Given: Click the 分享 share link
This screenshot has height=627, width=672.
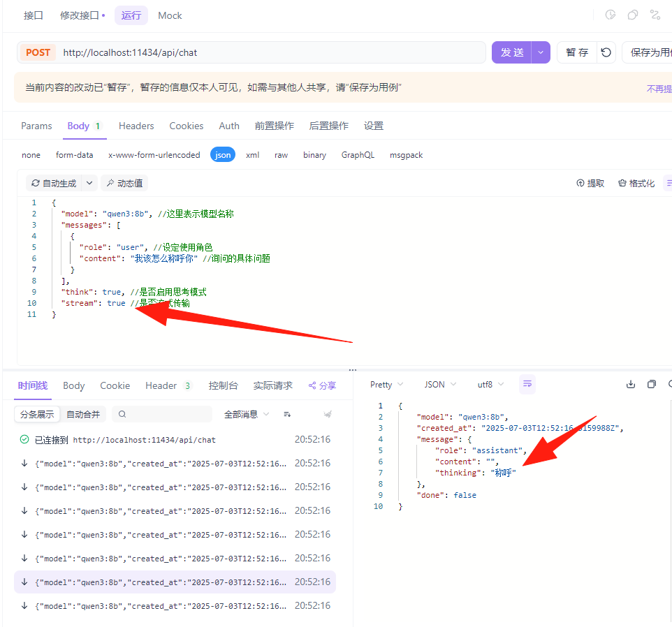Looking at the screenshot, I should click(322, 385).
